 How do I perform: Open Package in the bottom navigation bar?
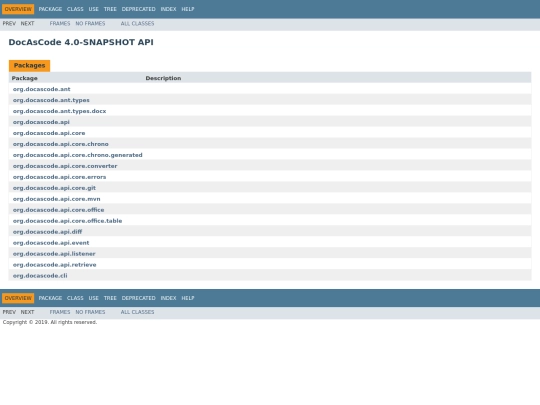tap(50, 298)
